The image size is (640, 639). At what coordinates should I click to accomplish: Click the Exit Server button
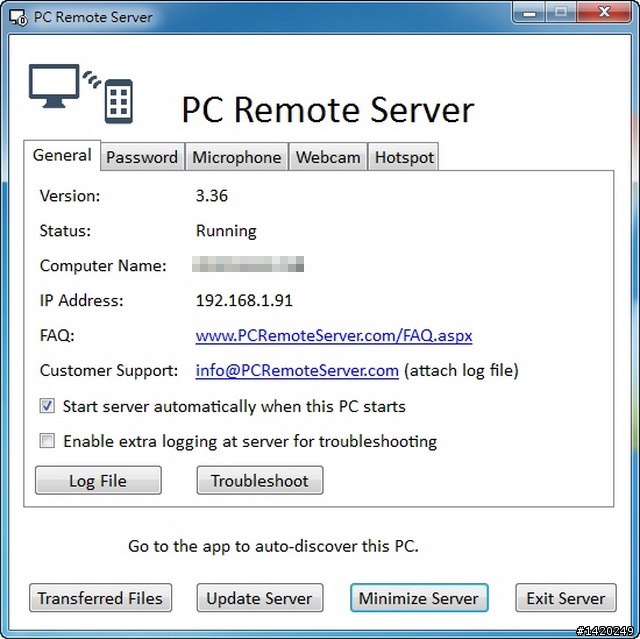[x=566, y=598]
